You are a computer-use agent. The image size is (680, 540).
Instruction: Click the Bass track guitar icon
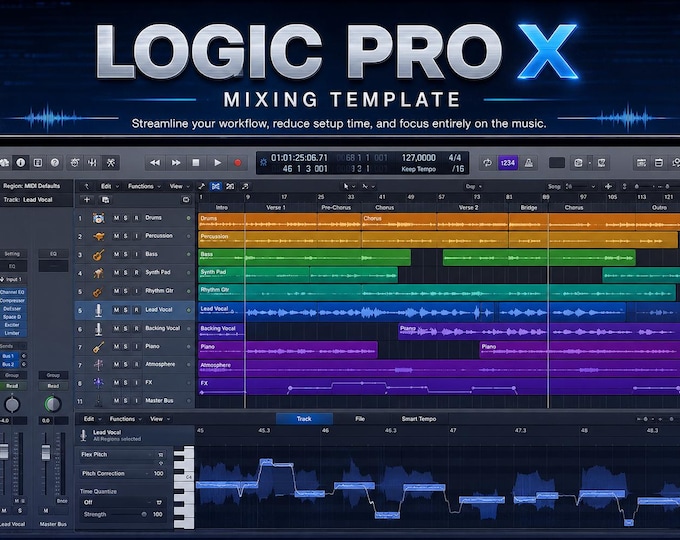98,254
